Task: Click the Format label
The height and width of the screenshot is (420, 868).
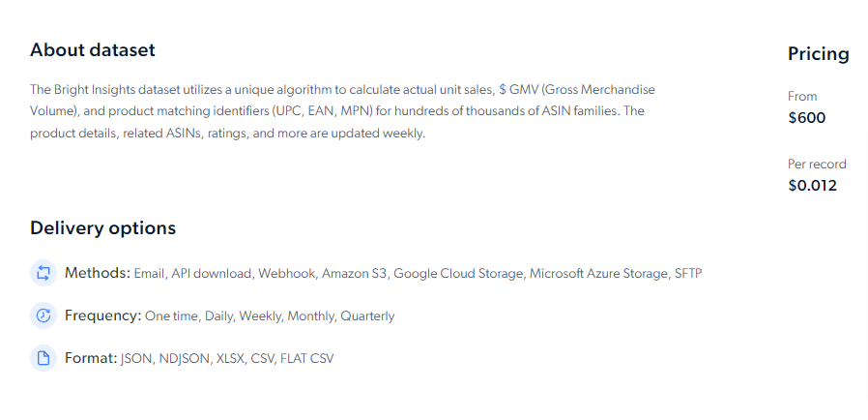Action: (x=91, y=358)
